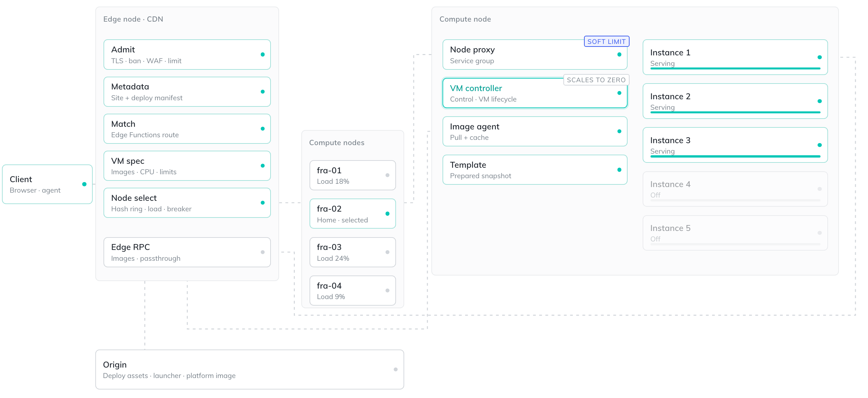Click the status dot on Image agent
The height and width of the screenshot is (398, 868).
[619, 131]
